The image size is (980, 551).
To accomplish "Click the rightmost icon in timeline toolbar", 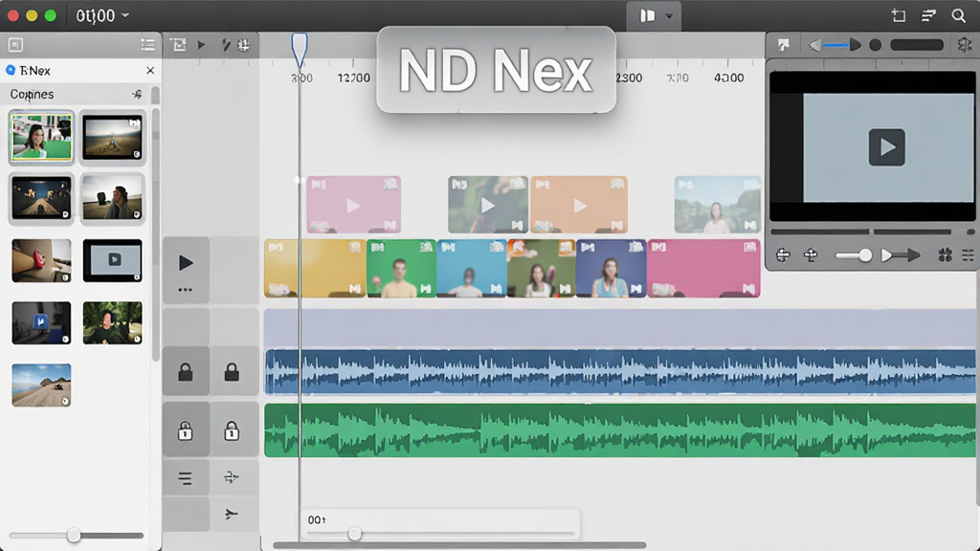I will (x=244, y=45).
